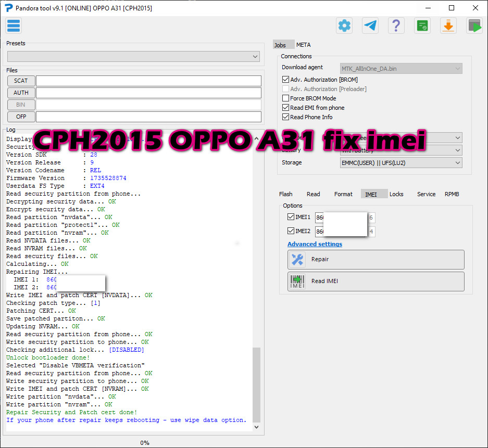Enable Force BROM Mode checkbox
The height and width of the screenshot is (448, 488).
[285, 98]
